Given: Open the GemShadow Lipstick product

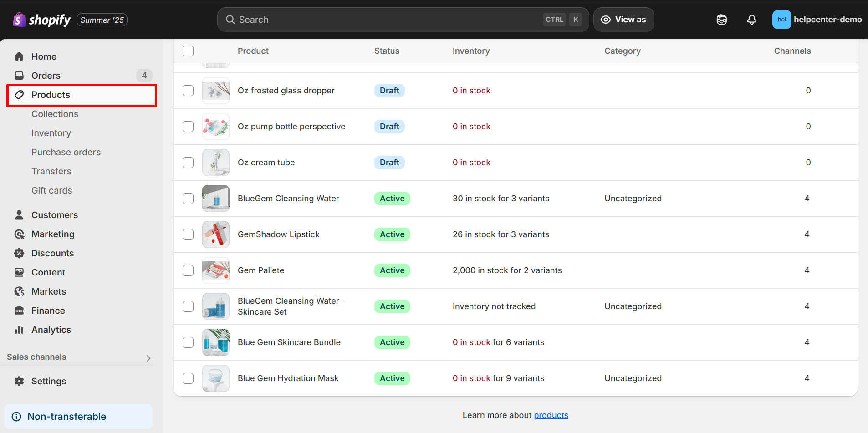Looking at the screenshot, I should (x=278, y=234).
